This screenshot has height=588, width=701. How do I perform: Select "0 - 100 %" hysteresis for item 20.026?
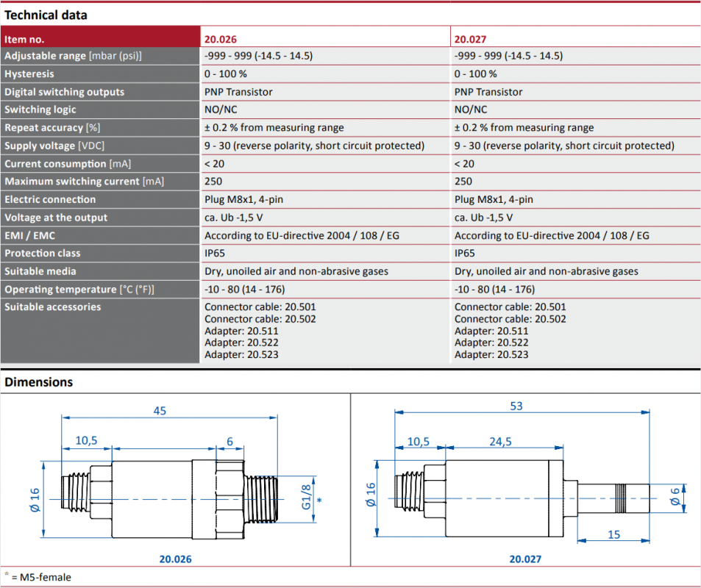(x=226, y=73)
